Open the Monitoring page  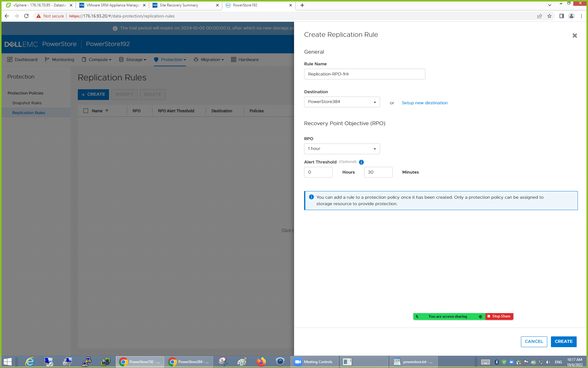coord(59,59)
